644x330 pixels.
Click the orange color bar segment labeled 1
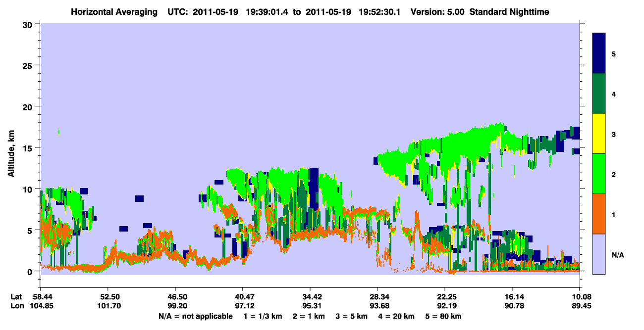599,214
